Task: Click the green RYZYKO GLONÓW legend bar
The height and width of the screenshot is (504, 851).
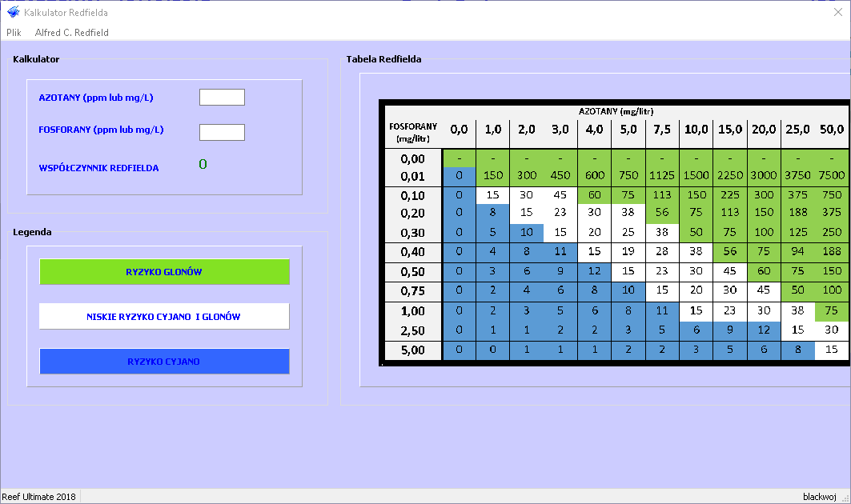Action: (164, 272)
